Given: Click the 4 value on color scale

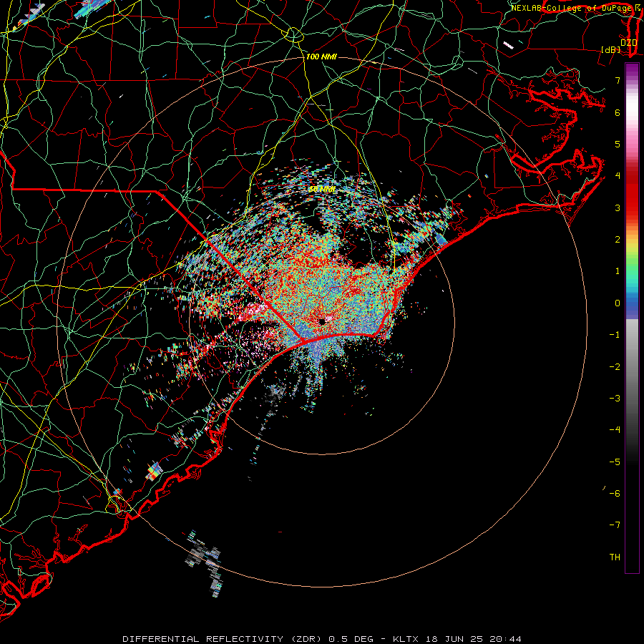Looking at the screenshot, I should point(618,176).
